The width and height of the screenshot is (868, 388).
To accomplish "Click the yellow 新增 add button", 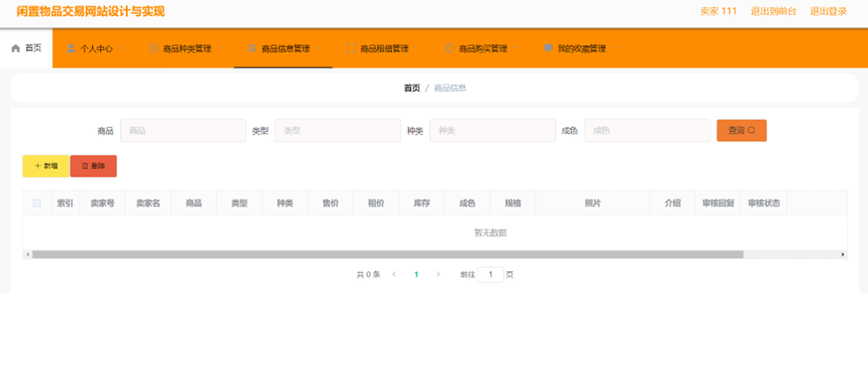I will click(46, 166).
